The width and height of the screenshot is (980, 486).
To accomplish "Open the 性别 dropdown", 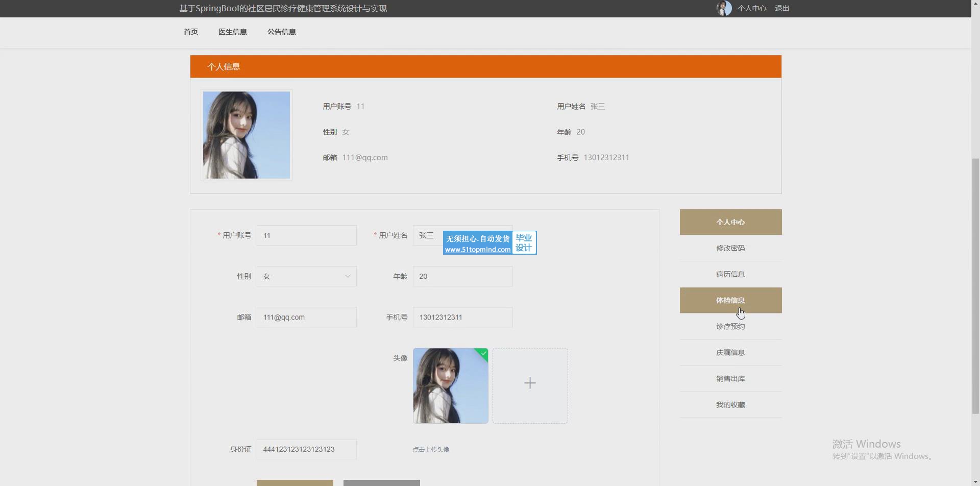I will [307, 276].
